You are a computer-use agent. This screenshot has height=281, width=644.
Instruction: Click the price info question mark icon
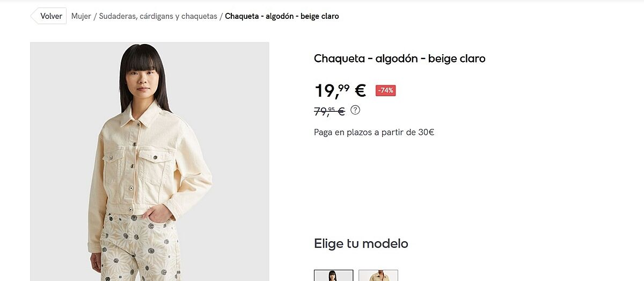(x=355, y=110)
